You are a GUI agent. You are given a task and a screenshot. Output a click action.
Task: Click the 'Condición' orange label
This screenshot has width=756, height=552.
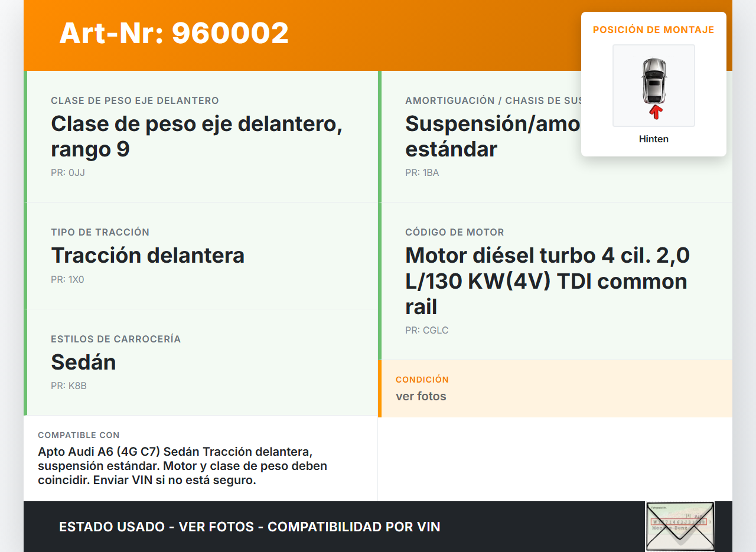(x=422, y=380)
